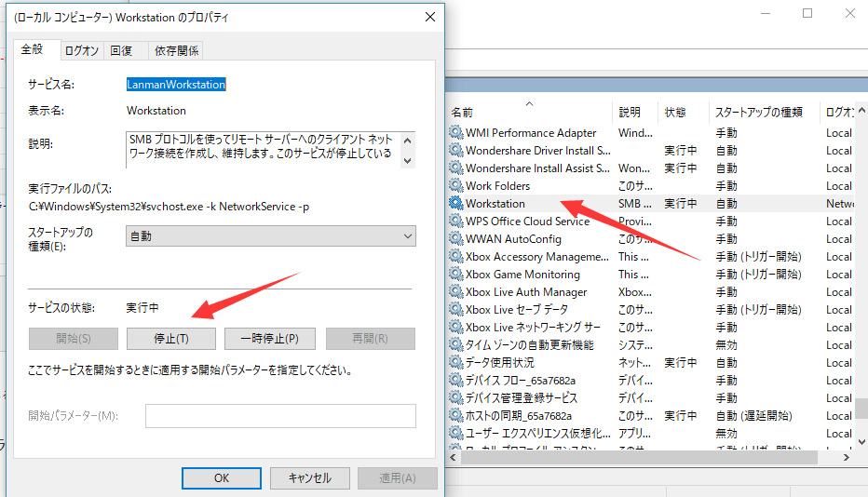This screenshot has height=497, width=868.
Task: Click services list horizontal scrollbar left arrow
Action: 454,458
